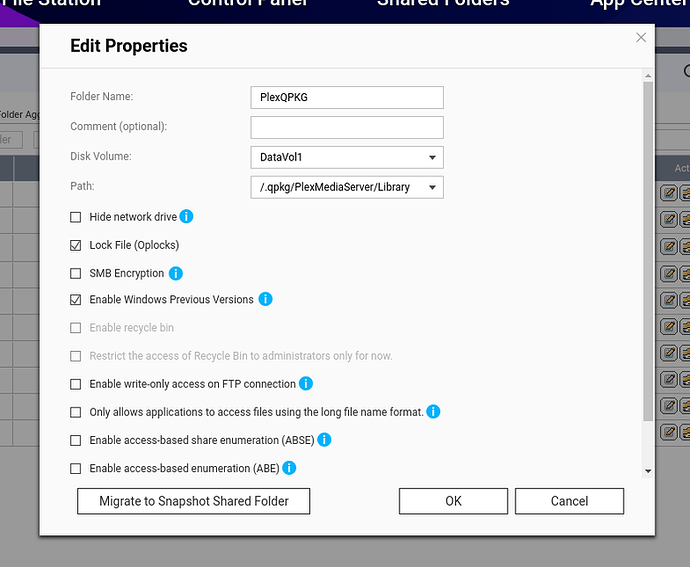
Task: Click the scrollbar down arrow in dialog
Action: point(648,471)
